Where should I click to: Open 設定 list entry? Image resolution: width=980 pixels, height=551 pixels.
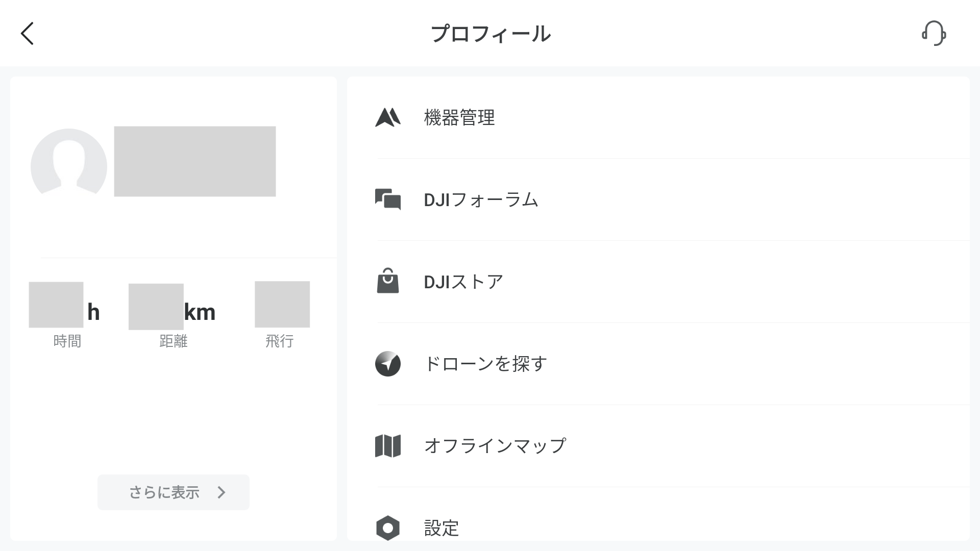[658, 516]
